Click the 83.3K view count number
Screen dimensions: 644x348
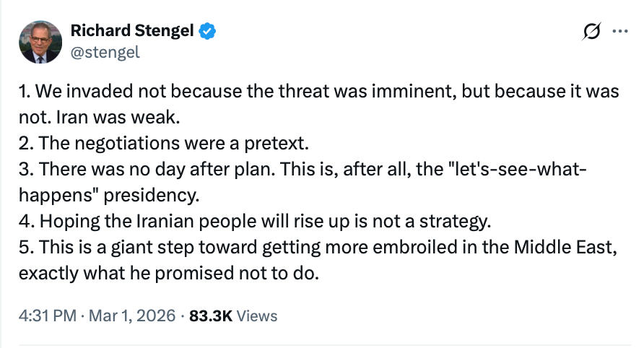click(x=210, y=316)
